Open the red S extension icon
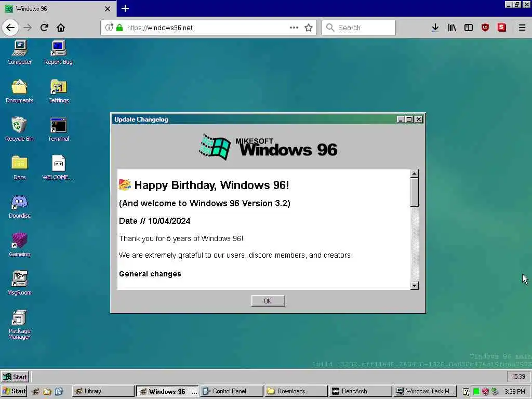 502,28
